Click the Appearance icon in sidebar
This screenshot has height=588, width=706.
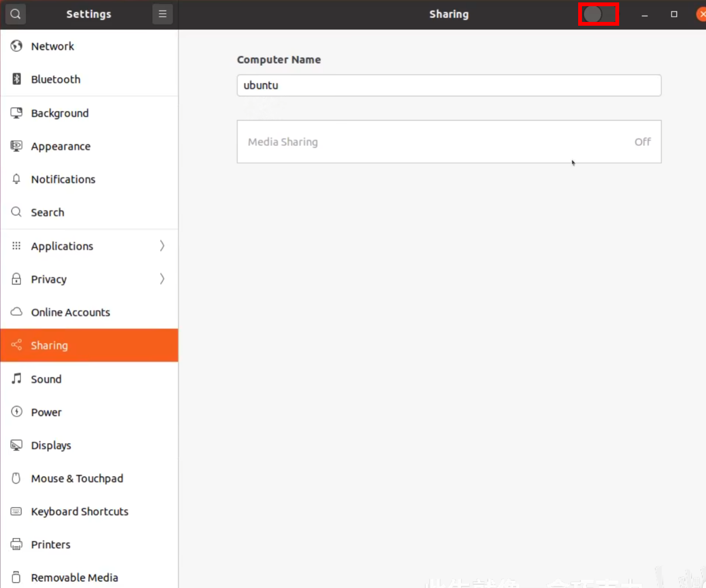click(17, 146)
